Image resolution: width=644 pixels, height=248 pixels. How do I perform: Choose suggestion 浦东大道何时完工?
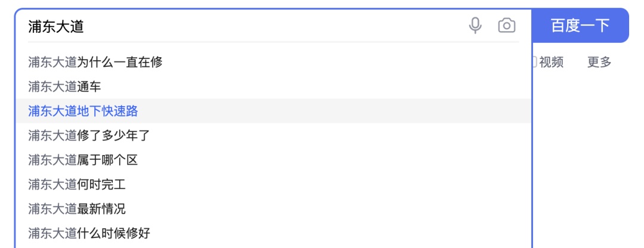coord(77,184)
